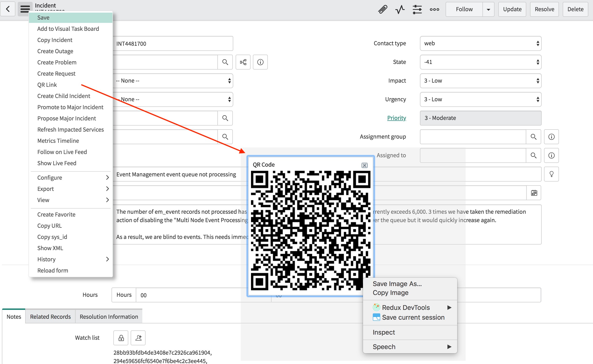Click the Resolve button

pyautogui.click(x=544, y=9)
